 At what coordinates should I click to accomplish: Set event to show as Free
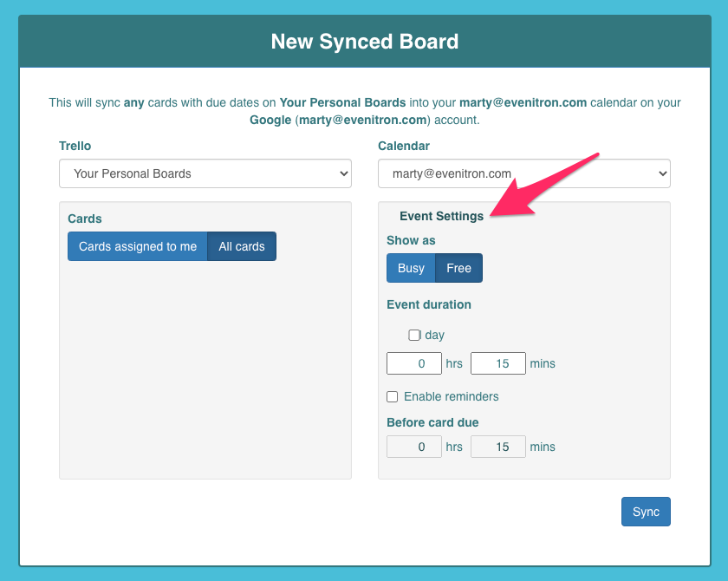[x=458, y=268]
